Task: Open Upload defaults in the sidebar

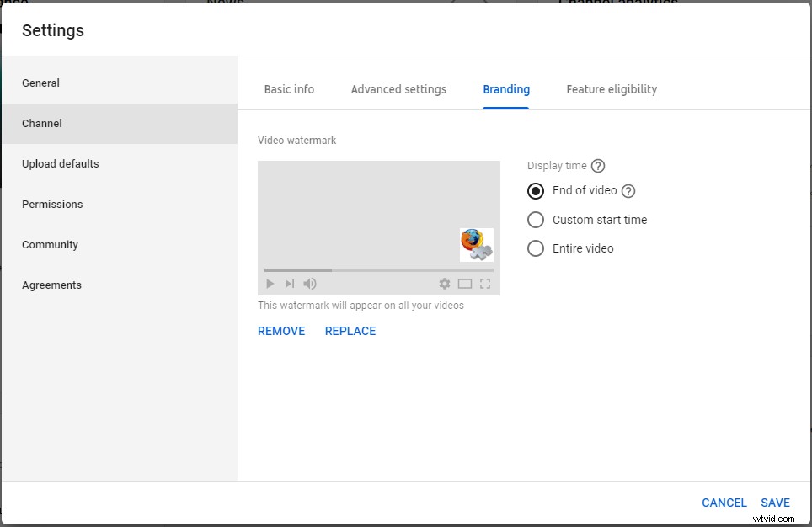Action: pyautogui.click(x=61, y=164)
